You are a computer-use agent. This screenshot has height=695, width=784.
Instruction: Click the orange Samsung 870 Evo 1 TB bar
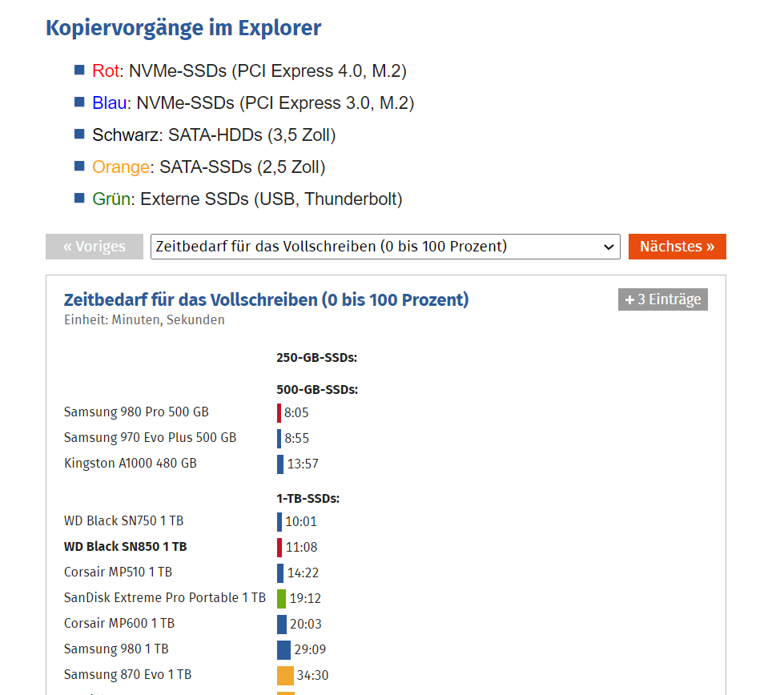(285, 676)
